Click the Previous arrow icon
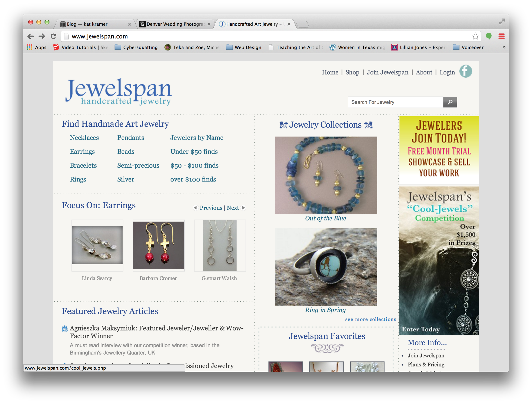532x404 pixels. click(195, 208)
